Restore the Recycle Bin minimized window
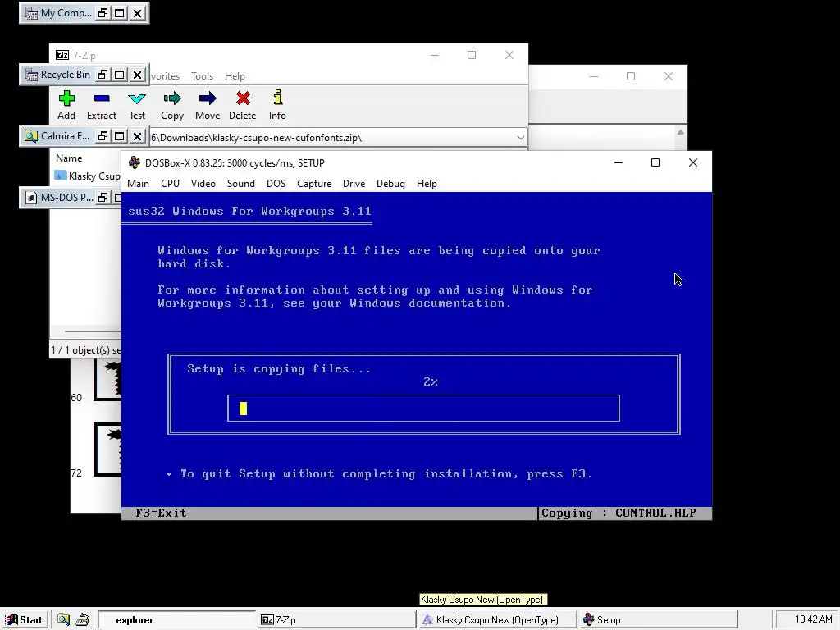The height and width of the screenshot is (630, 840). click(x=103, y=75)
